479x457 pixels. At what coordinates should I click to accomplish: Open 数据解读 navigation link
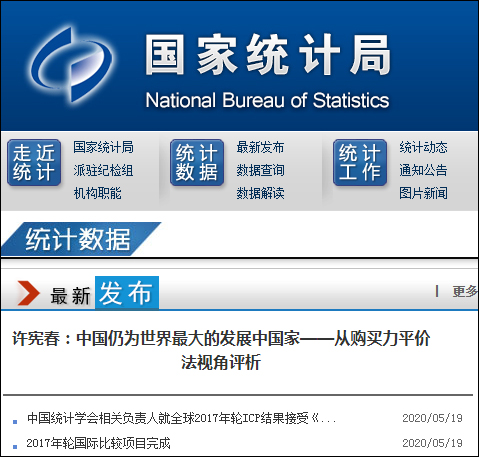pos(260,193)
